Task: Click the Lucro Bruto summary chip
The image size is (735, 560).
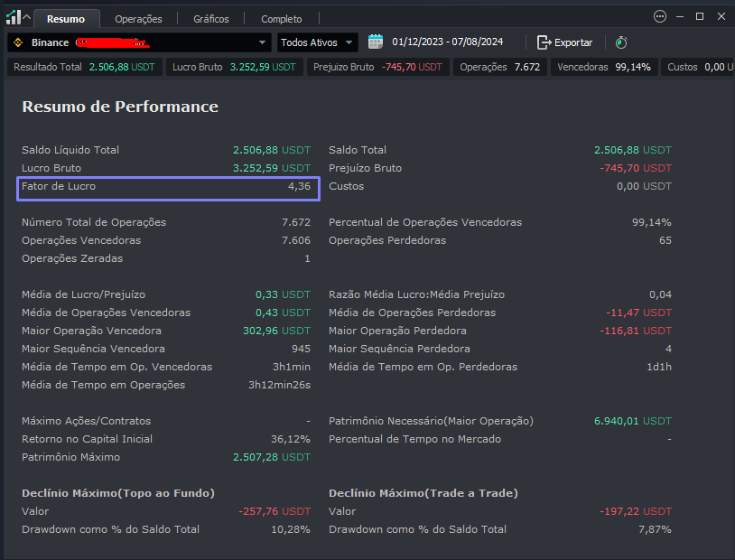Action: (233, 67)
